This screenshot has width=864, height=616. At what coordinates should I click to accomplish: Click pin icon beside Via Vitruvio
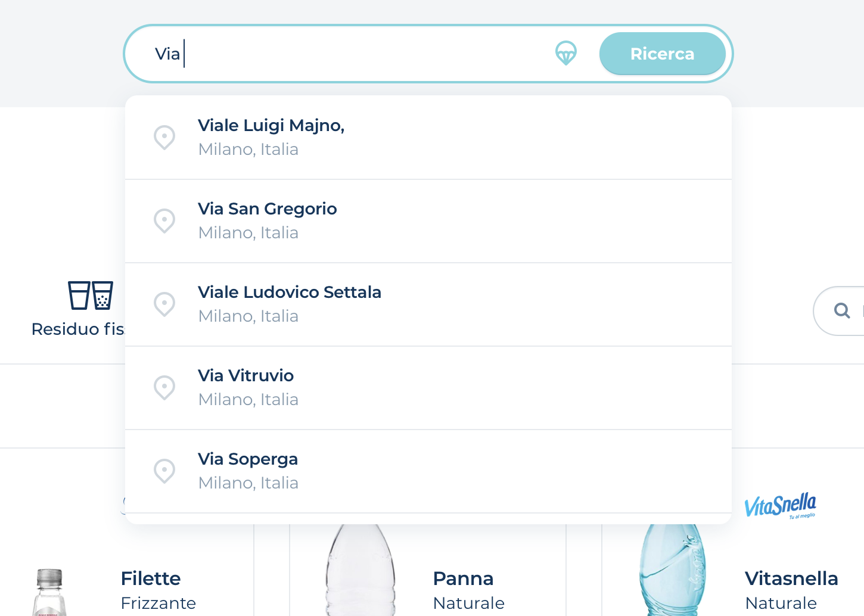point(164,387)
